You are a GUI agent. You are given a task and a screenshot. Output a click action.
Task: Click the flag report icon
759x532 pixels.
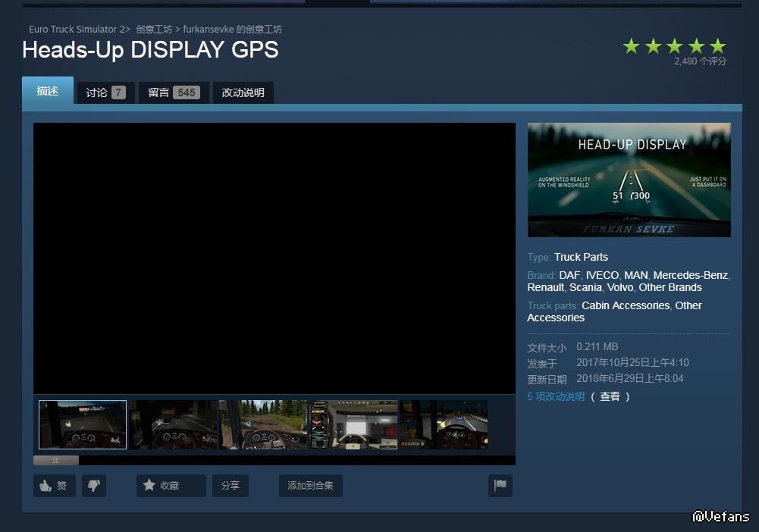coord(500,485)
